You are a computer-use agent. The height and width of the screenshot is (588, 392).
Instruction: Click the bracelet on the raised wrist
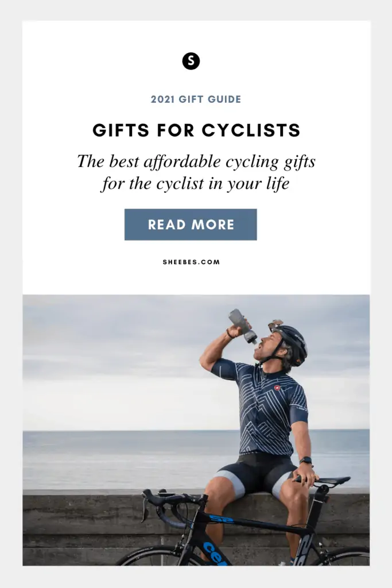click(230, 333)
